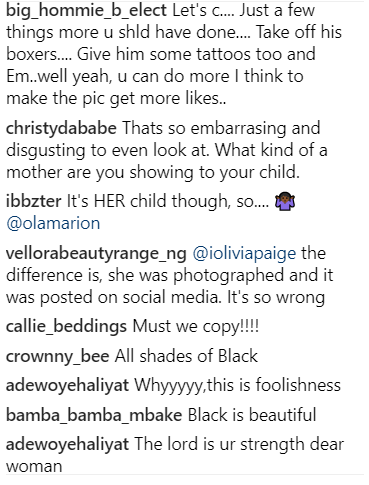
Task: Click the 'The lord is ur strength' comment
Action: click(175, 455)
